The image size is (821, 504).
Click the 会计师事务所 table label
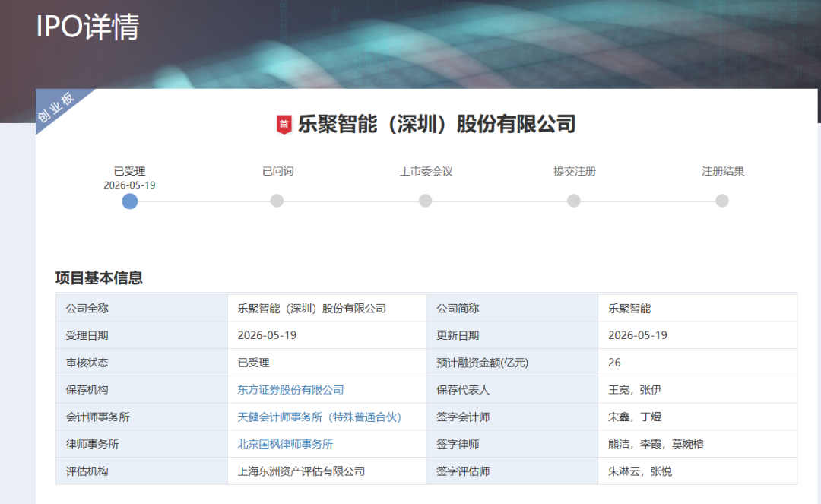pyautogui.click(x=97, y=417)
